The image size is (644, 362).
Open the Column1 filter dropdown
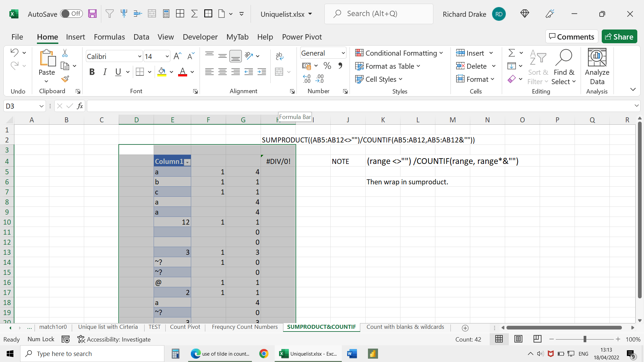pyautogui.click(x=187, y=162)
